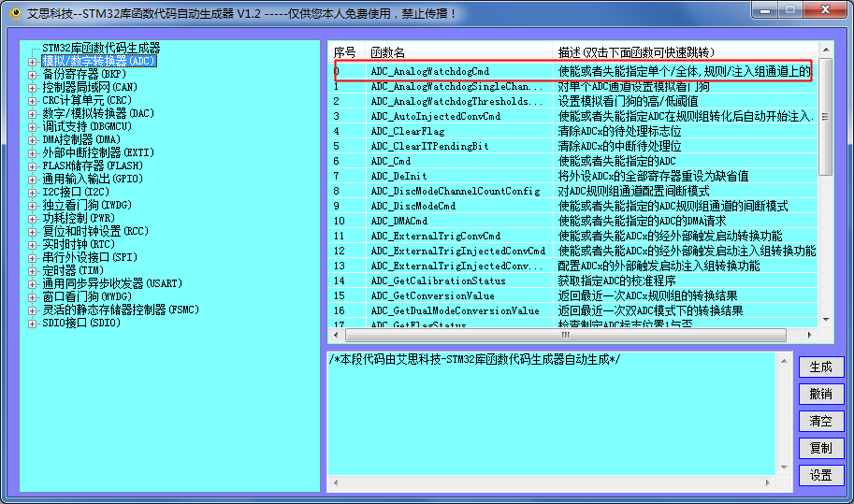Viewport: 854px width, 504px height.
Task: Expand the FLASH储存器 (FLASH) node
Action: coord(32,166)
